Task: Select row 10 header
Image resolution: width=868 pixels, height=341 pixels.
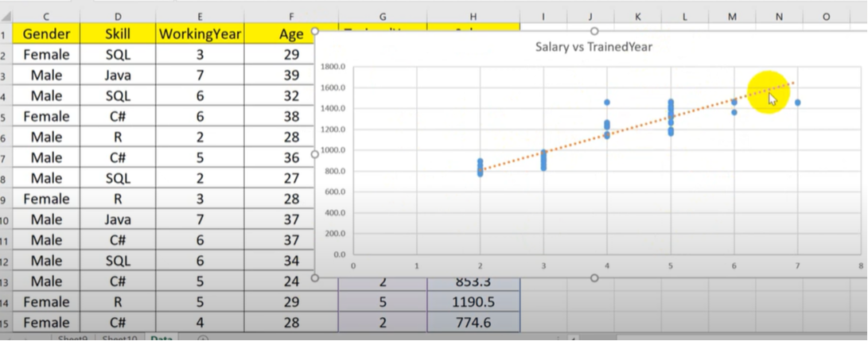Action: [x=5, y=219]
